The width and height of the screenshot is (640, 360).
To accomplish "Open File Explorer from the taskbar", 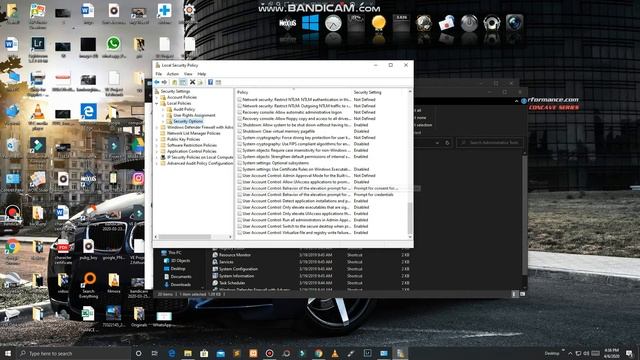I will [188, 353].
